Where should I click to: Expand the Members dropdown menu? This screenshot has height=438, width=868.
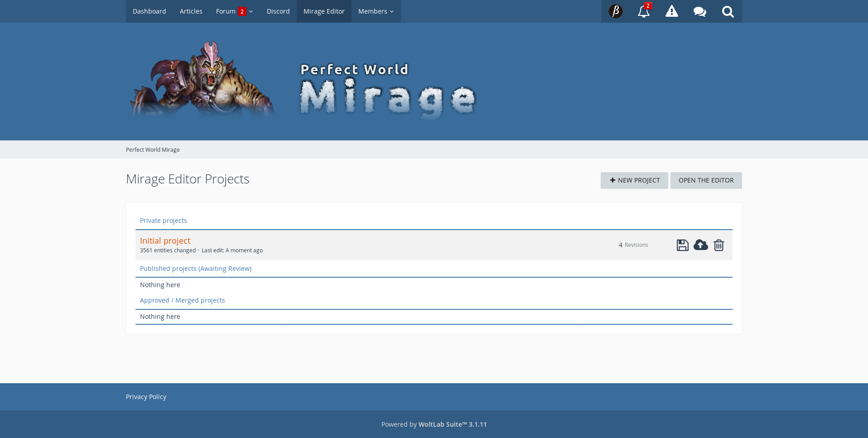pos(376,11)
